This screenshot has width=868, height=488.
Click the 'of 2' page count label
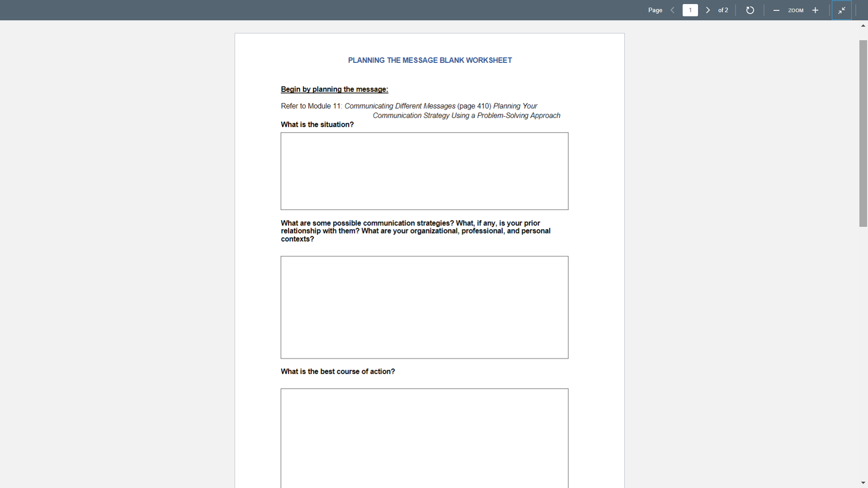pyautogui.click(x=722, y=10)
